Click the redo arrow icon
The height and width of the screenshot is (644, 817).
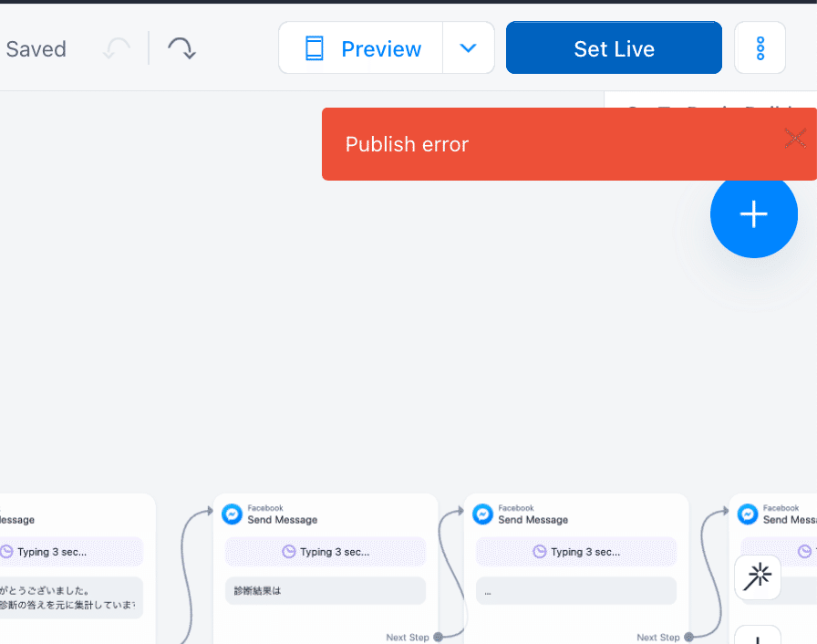[x=181, y=48]
